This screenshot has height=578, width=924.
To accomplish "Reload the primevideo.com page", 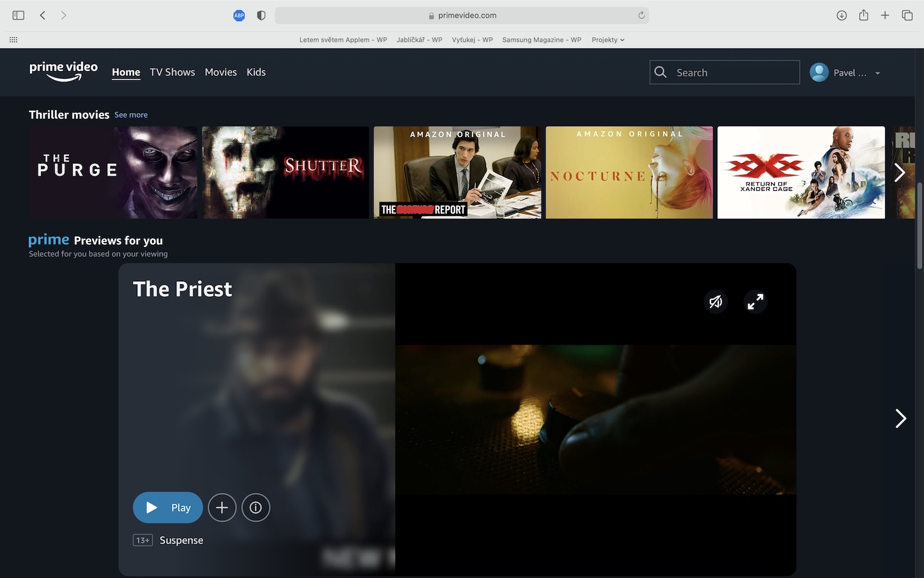I will pyautogui.click(x=641, y=16).
